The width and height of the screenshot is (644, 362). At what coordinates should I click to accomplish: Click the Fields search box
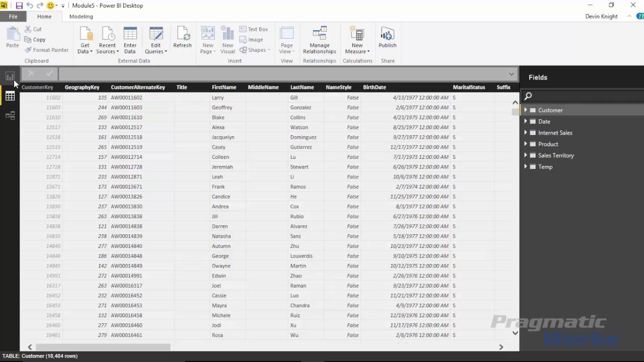(x=584, y=96)
